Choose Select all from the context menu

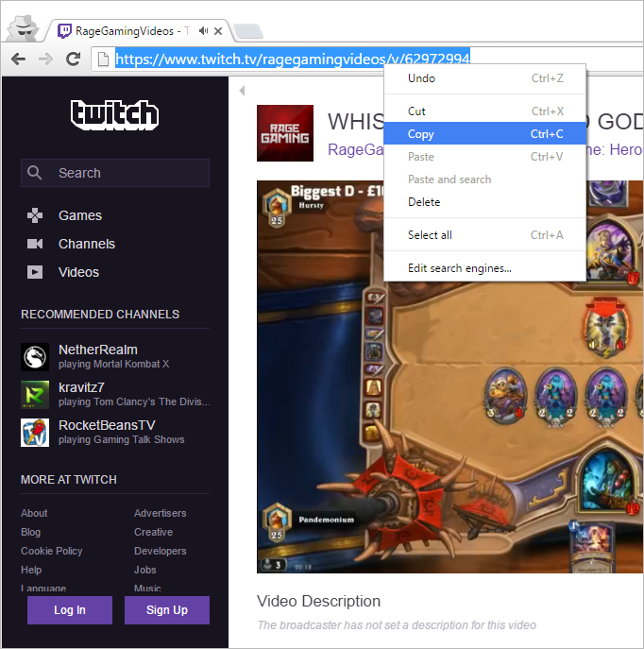pos(484,235)
